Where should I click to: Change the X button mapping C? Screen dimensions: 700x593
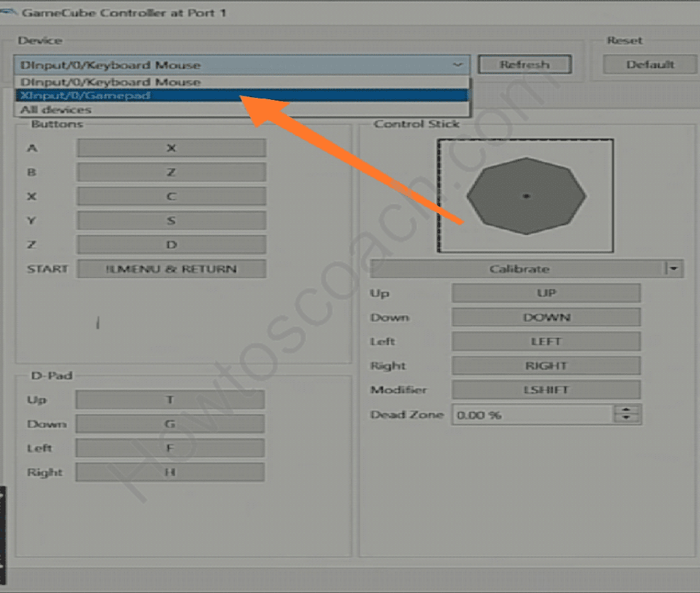point(172,196)
